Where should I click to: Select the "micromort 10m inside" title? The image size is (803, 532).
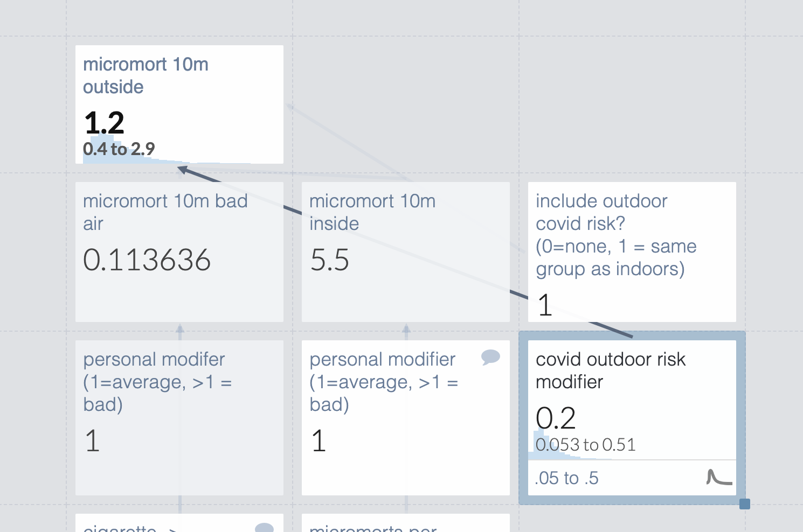pos(372,212)
